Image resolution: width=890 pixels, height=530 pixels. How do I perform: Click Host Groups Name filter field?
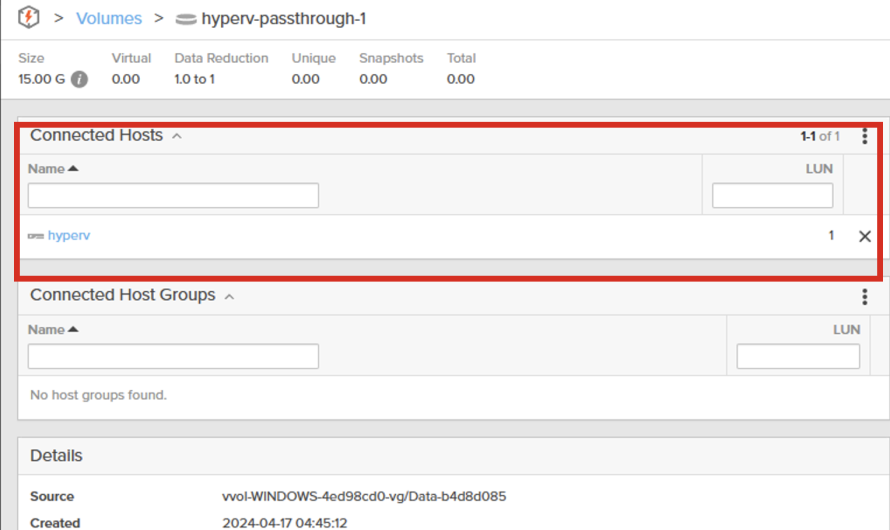173,356
